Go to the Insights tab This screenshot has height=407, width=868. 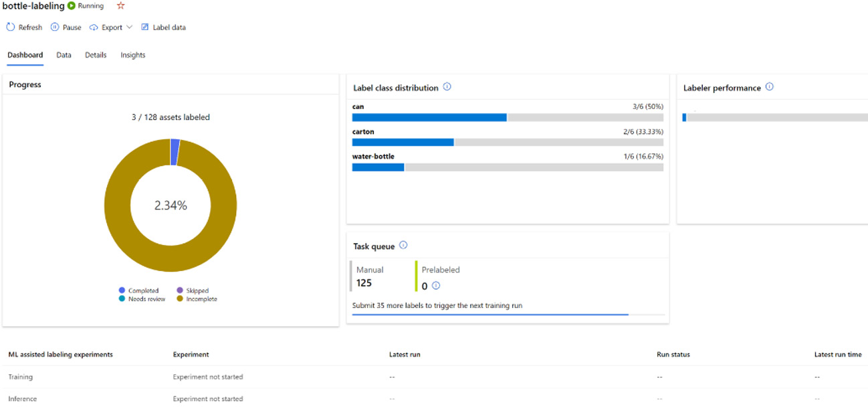click(x=133, y=55)
